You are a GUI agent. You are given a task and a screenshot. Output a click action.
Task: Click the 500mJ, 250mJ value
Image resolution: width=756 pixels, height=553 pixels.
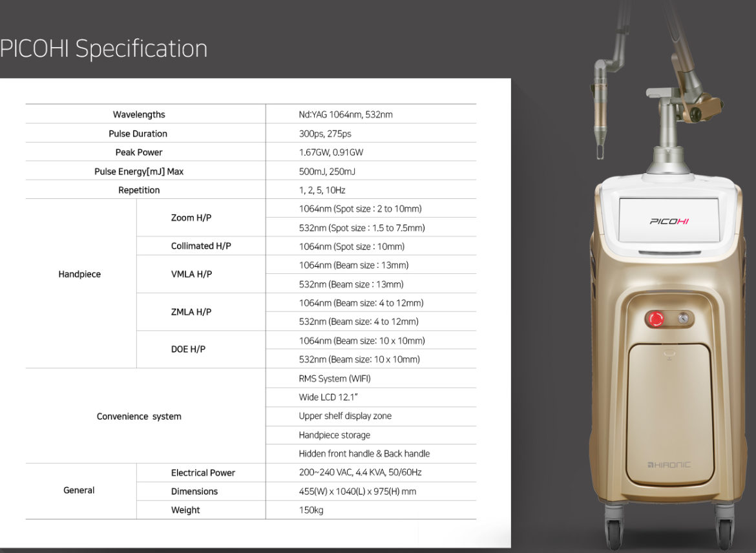pos(327,171)
